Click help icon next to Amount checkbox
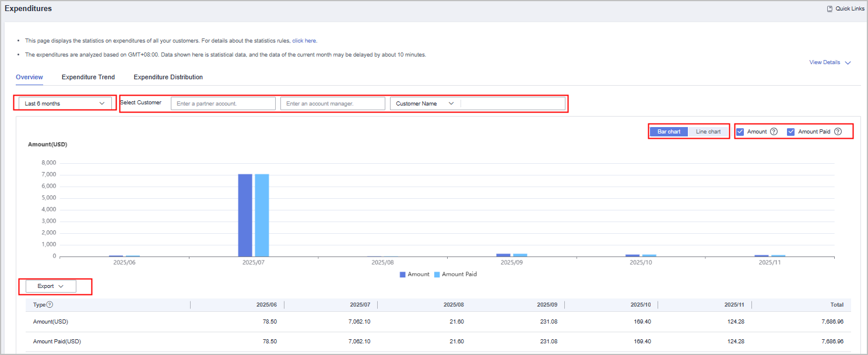The width and height of the screenshot is (868, 355). [774, 132]
